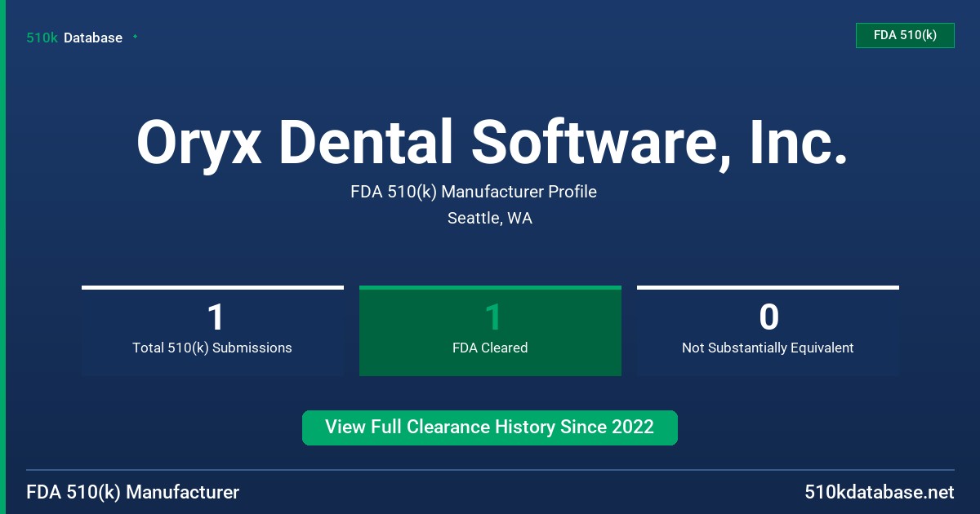This screenshot has height=514, width=980.
Task: Click the Seattle, WA location text
Action: coord(490,218)
